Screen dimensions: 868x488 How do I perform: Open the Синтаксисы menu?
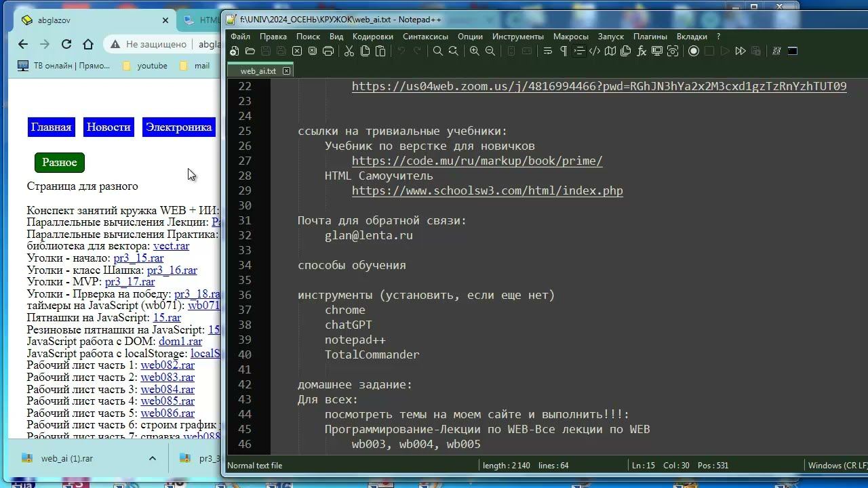(425, 37)
